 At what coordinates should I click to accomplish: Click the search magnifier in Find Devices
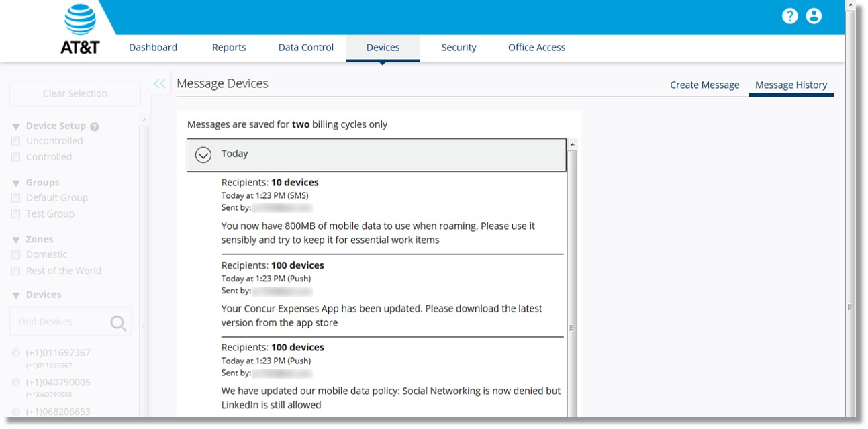[x=118, y=322]
